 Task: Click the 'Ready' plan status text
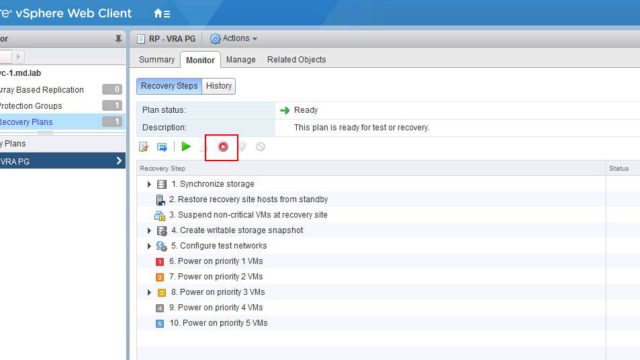306,110
